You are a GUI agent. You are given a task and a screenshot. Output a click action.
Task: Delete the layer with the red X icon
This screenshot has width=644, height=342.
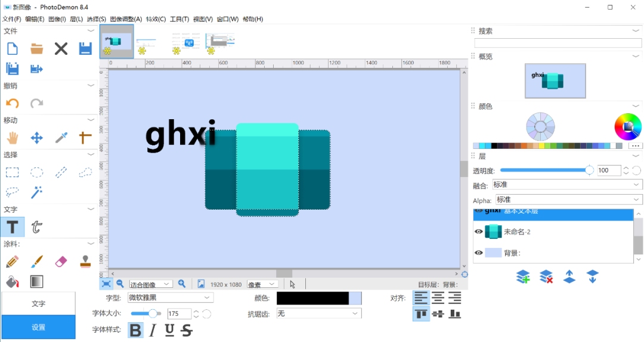coord(546,276)
